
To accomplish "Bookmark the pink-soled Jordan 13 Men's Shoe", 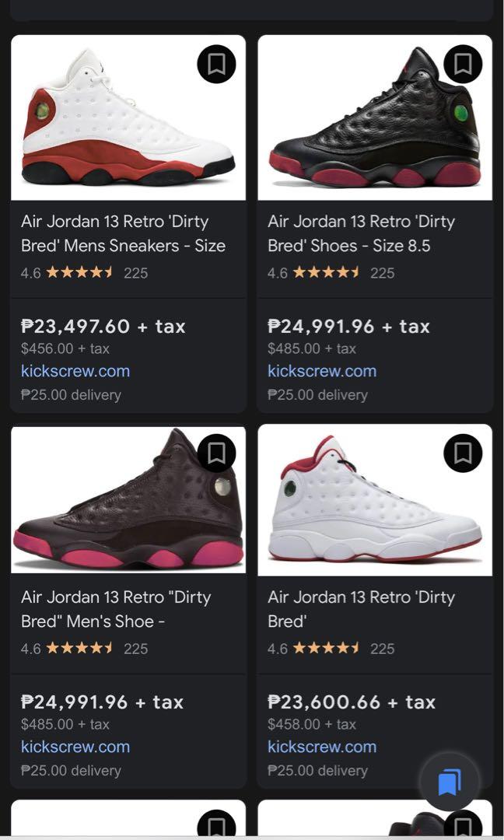I will [216, 453].
